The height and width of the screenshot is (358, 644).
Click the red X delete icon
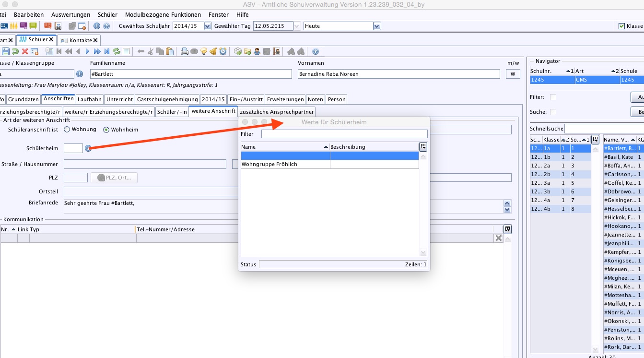25,51
